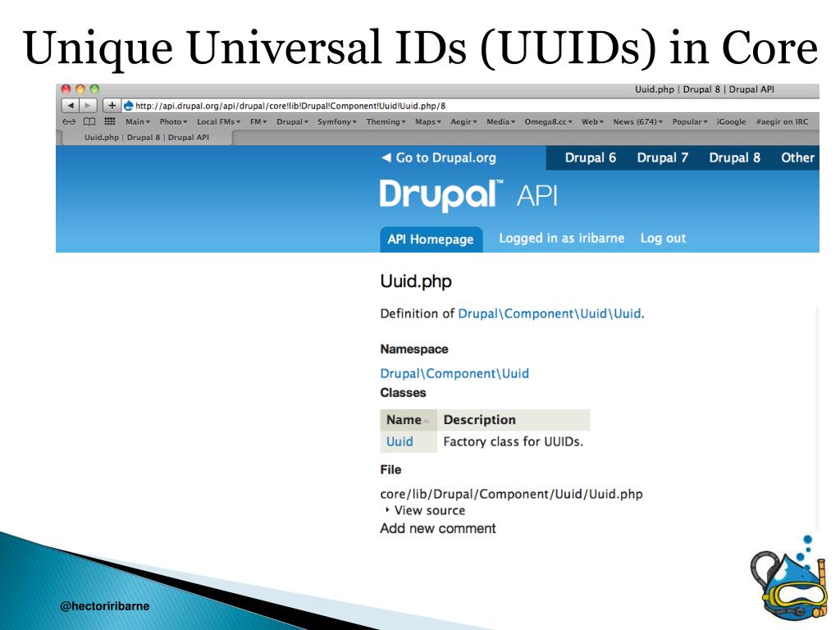
Task: Open the Drupal bookmarks dropdown
Action: [292, 121]
